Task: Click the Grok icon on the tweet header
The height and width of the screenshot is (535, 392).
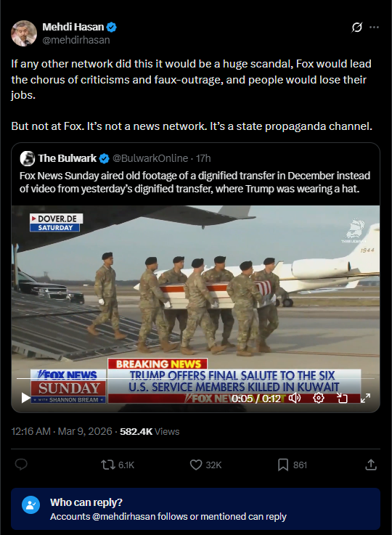Action: (x=357, y=28)
